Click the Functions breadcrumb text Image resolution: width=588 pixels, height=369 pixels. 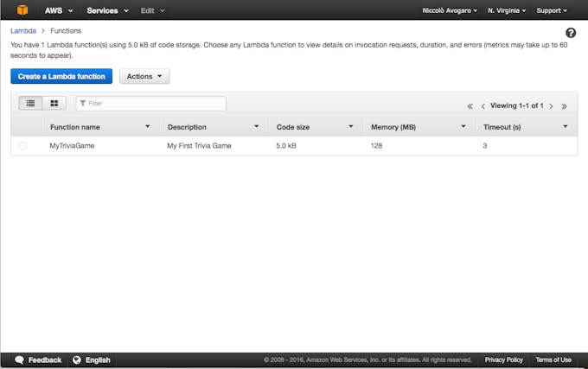[x=66, y=31]
